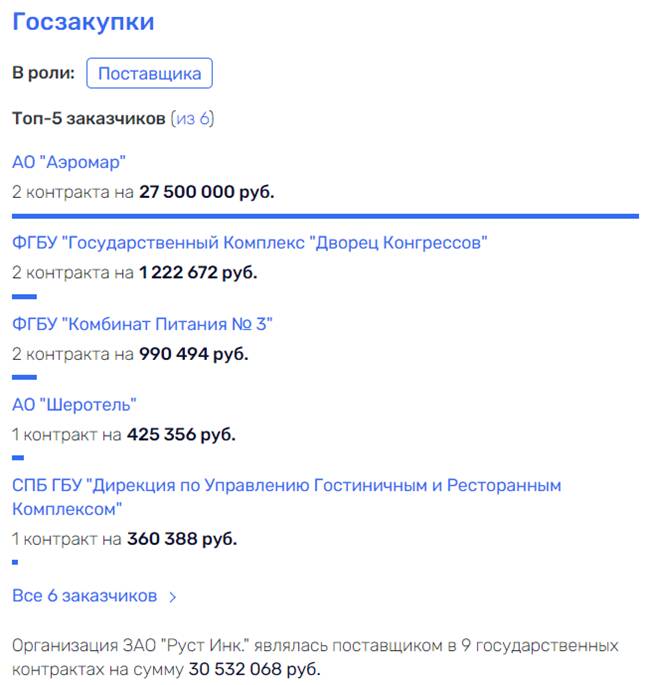Open АО "Шеротель" customer link

point(74,405)
